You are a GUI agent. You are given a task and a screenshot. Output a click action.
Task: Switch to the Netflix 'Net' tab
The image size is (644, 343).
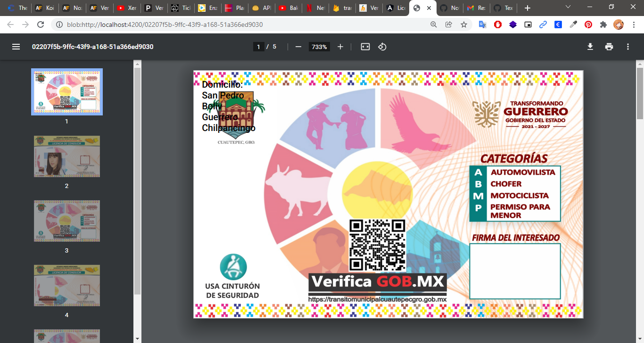(315, 8)
